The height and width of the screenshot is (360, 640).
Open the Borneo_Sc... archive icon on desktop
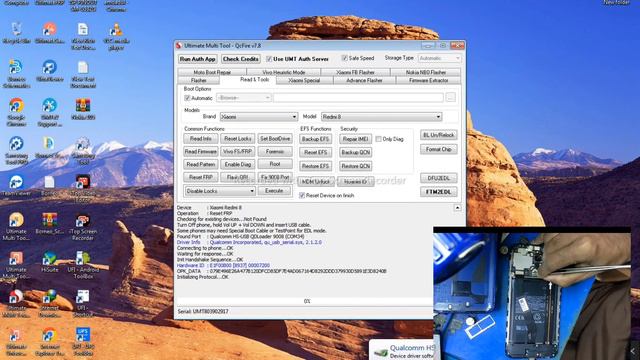(49, 224)
